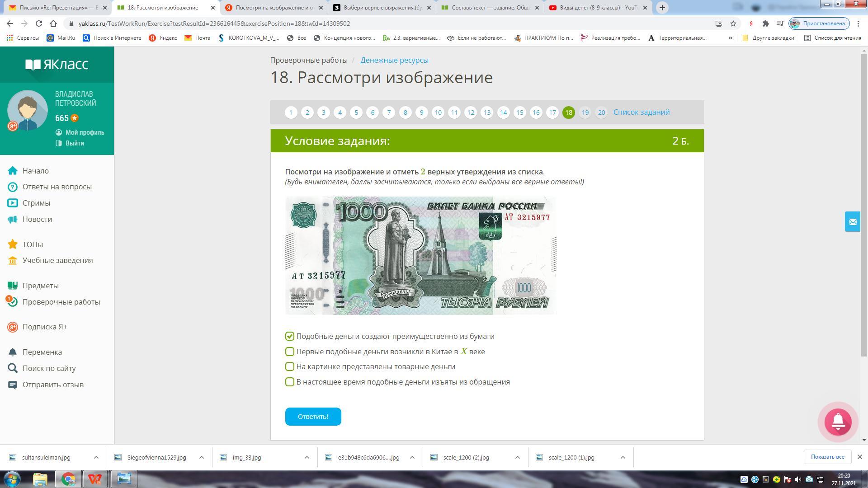The image size is (868, 488).
Task: Open Mail.Ru bookmark
Action: (61, 38)
